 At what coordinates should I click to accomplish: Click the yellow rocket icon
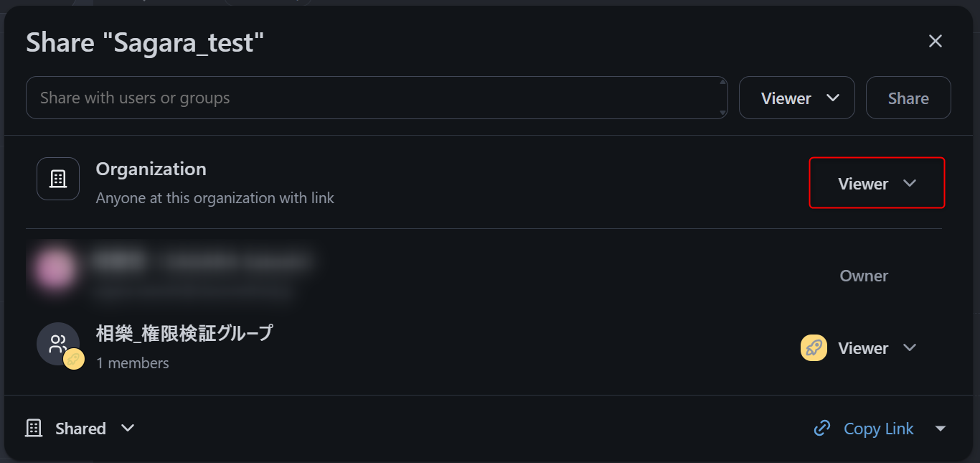click(814, 348)
